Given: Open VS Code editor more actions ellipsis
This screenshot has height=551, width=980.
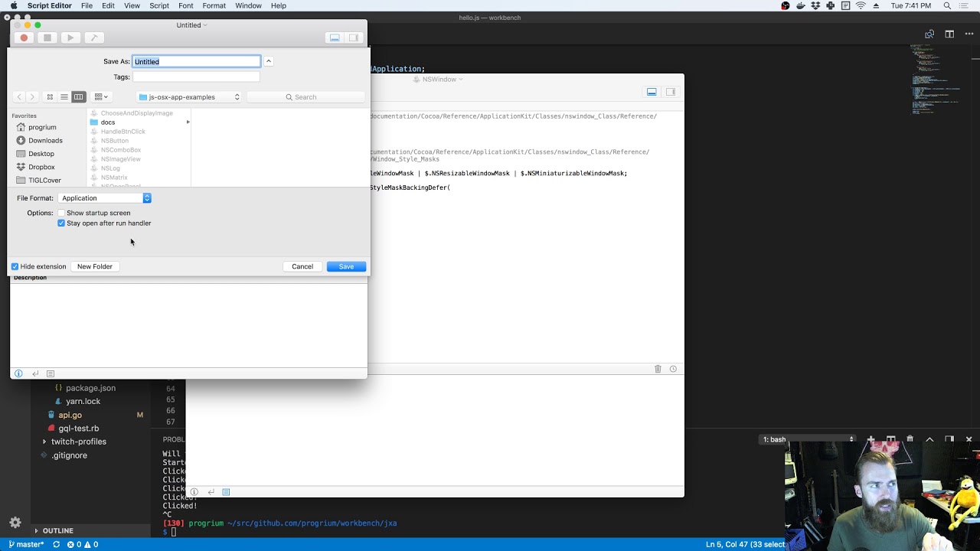Looking at the screenshot, I should pyautogui.click(x=968, y=34).
